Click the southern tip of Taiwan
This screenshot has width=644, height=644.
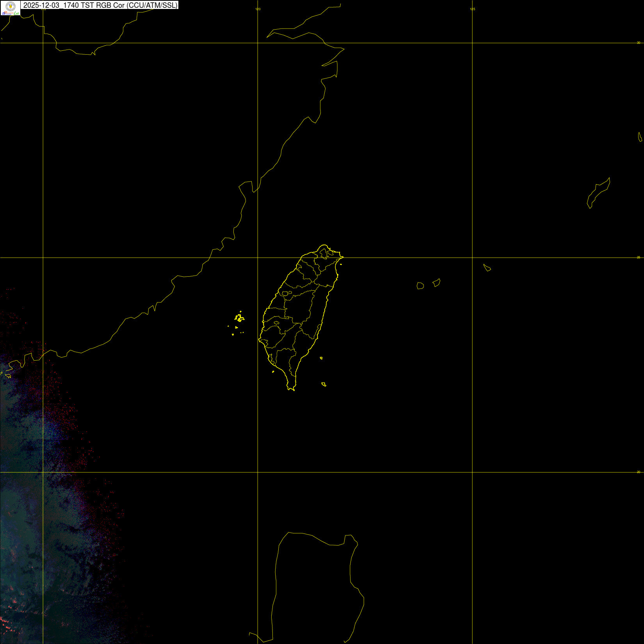coord(291,389)
